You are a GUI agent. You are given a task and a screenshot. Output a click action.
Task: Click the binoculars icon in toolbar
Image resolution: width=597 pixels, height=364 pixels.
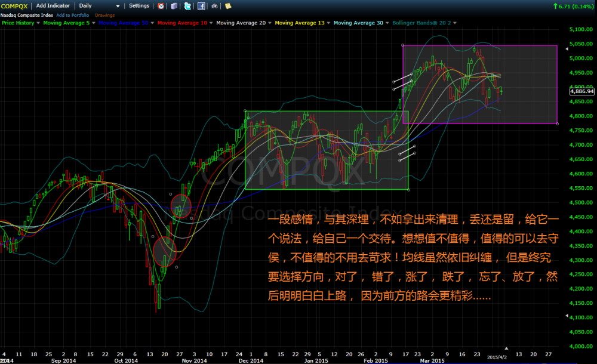[215, 6]
